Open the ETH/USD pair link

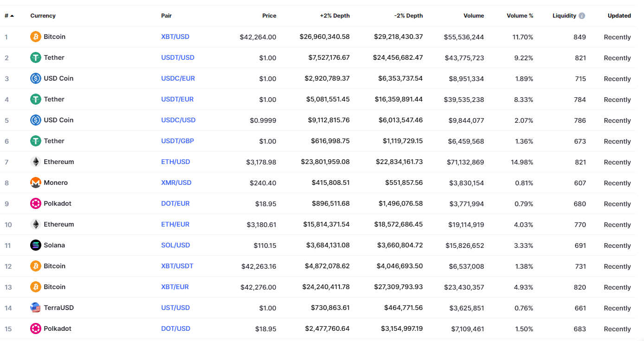[x=176, y=162]
